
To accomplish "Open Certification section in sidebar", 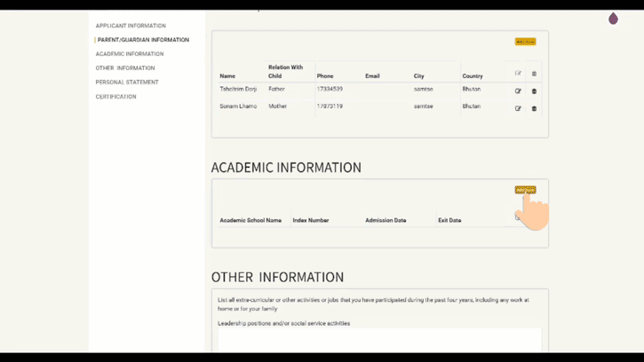I will point(116,97).
